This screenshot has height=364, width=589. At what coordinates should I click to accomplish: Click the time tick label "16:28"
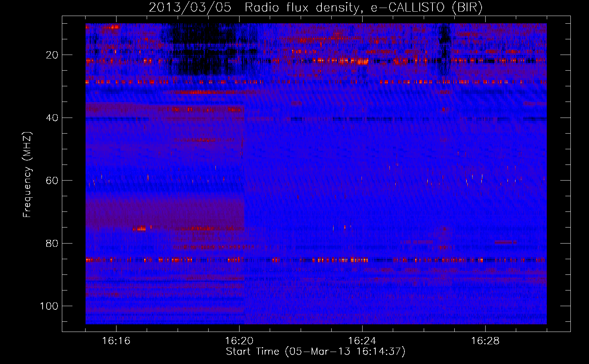coord(485,341)
